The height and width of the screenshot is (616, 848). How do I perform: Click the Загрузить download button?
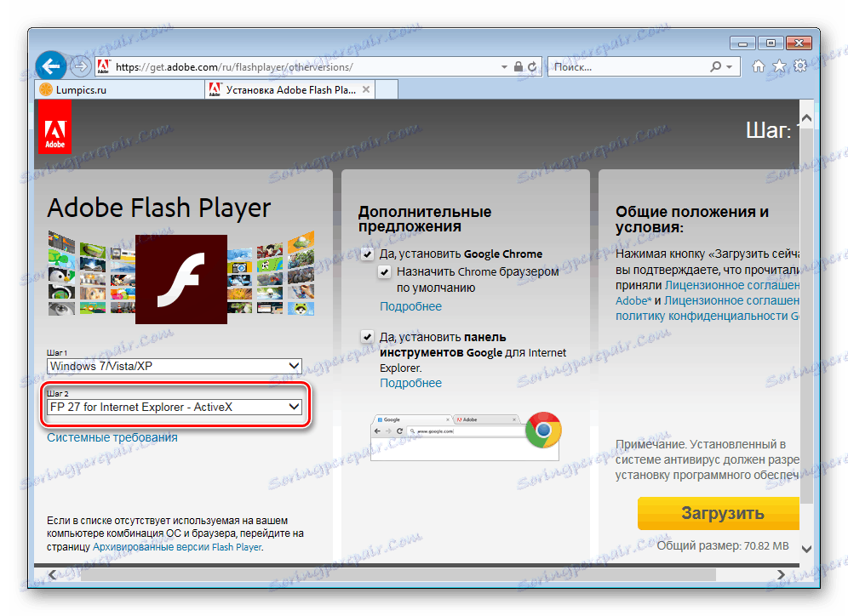(719, 513)
